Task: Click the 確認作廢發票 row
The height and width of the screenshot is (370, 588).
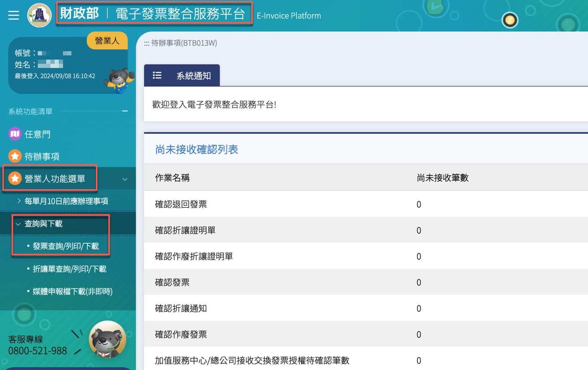Action: 366,334
